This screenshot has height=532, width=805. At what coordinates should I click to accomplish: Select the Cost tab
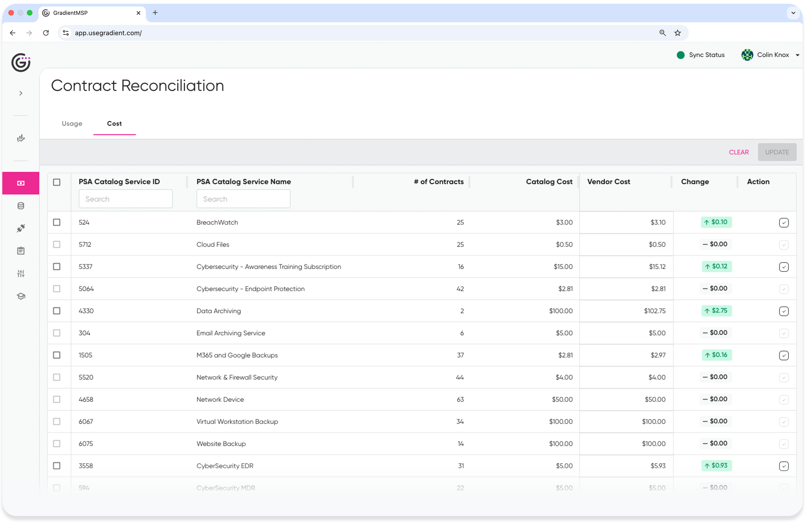point(114,124)
